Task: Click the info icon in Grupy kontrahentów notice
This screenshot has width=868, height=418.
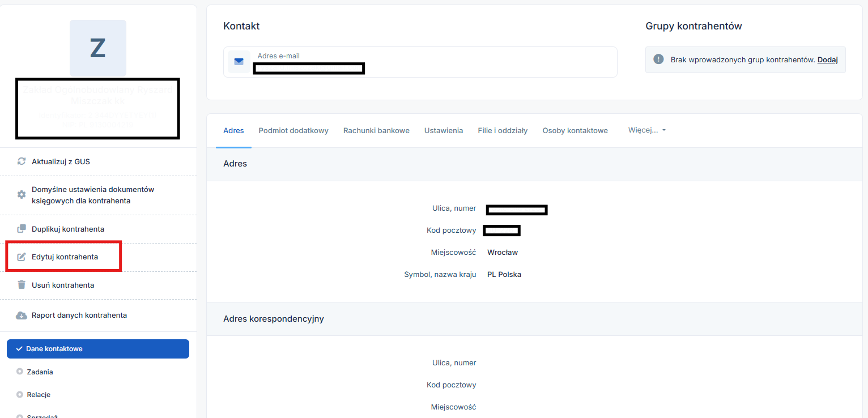Action: pos(658,59)
